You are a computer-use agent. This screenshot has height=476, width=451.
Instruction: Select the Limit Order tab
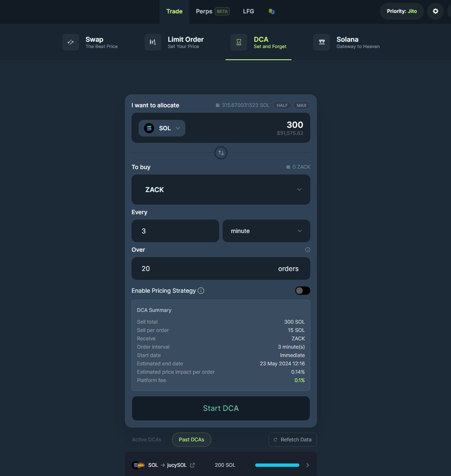[x=174, y=43]
